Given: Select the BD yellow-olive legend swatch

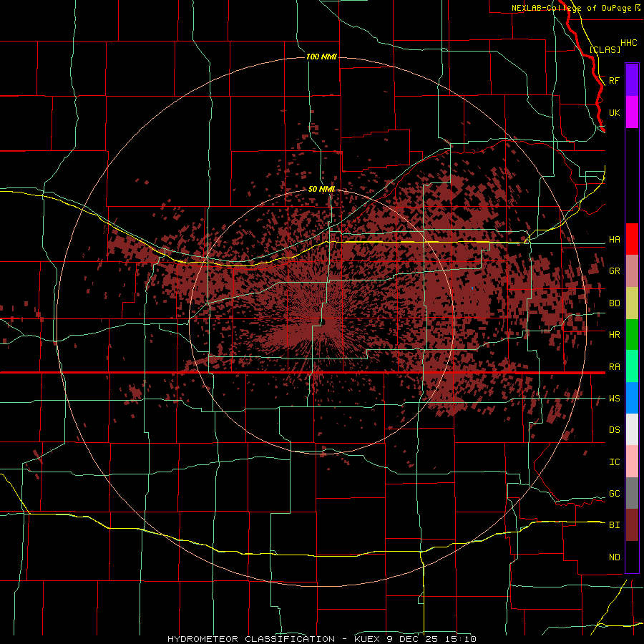Looking at the screenshot, I should point(632,303).
